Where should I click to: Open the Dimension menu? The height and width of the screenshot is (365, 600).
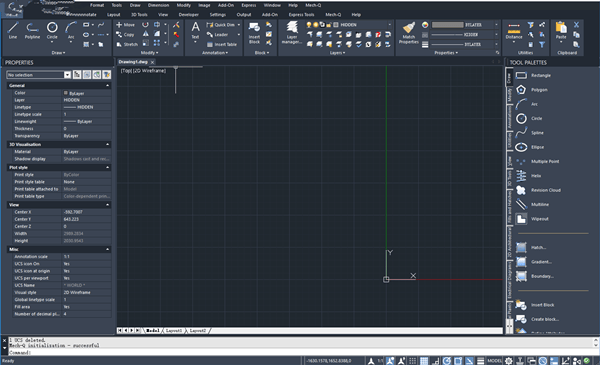click(158, 5)
